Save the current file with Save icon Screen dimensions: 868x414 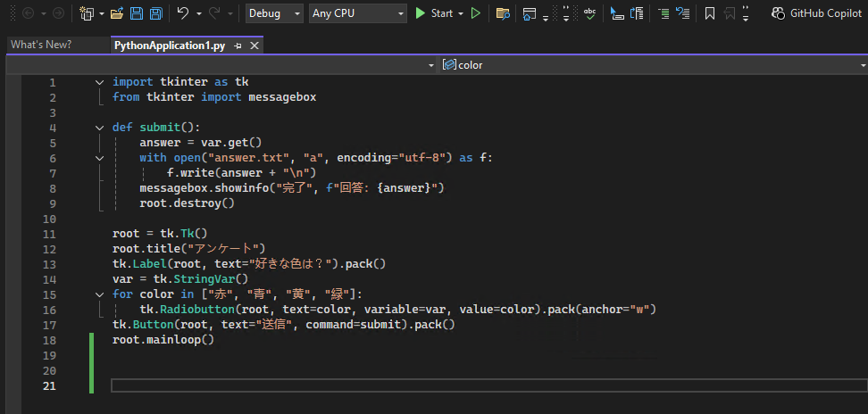(137, 13)
